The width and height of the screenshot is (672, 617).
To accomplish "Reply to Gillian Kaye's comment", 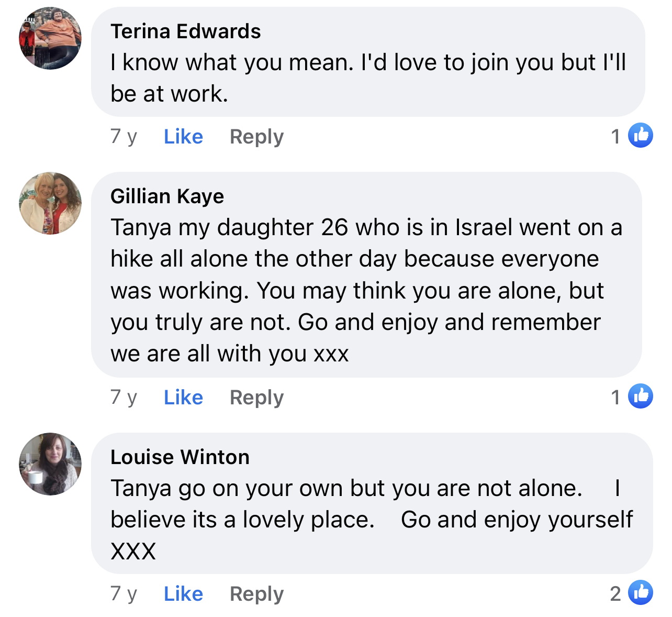I will click(x=256, y=398).
